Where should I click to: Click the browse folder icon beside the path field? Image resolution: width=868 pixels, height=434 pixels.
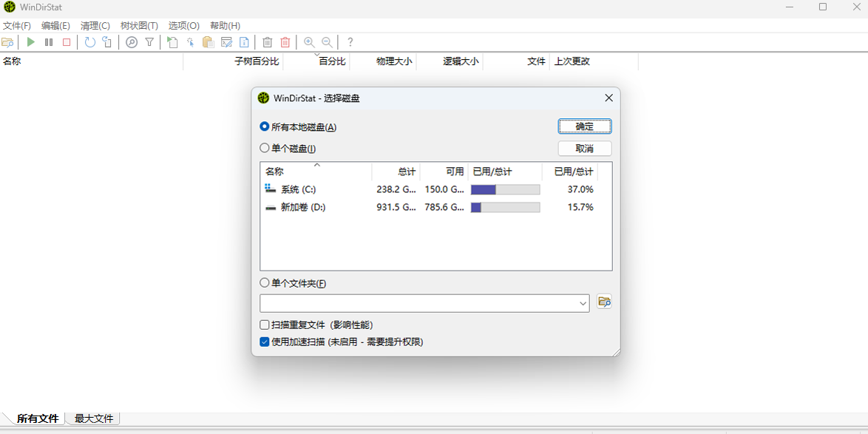point(604,302)
